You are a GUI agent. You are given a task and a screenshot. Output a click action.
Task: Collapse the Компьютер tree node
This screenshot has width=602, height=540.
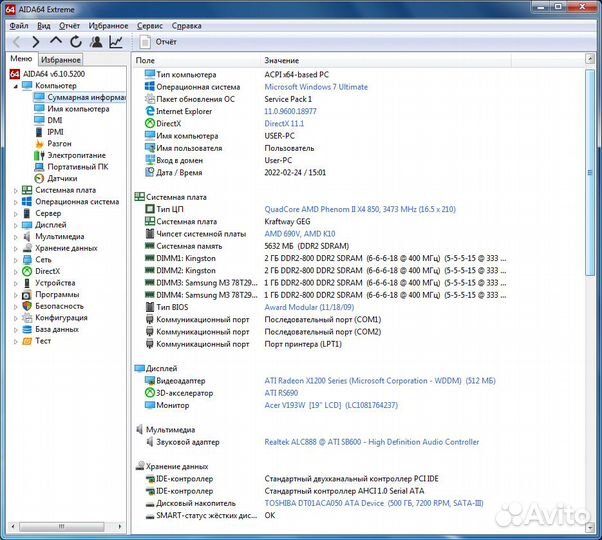pos(16,86)
